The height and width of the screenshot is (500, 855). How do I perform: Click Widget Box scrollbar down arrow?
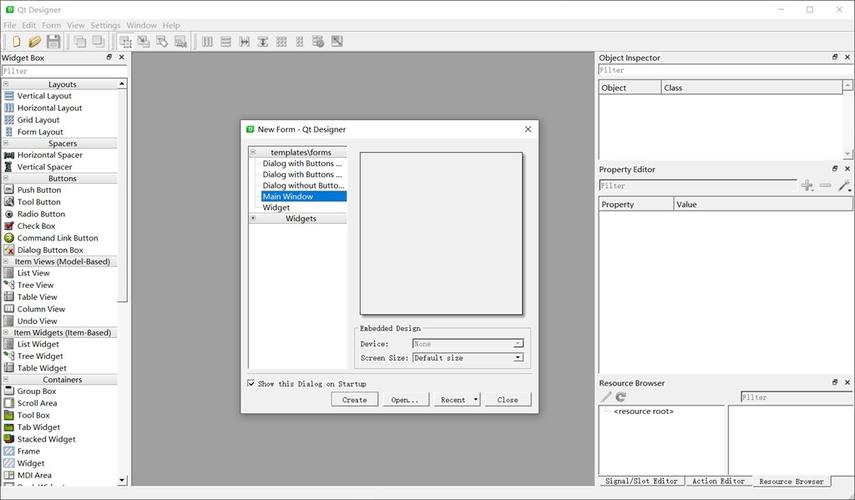(x=122, y=480)
